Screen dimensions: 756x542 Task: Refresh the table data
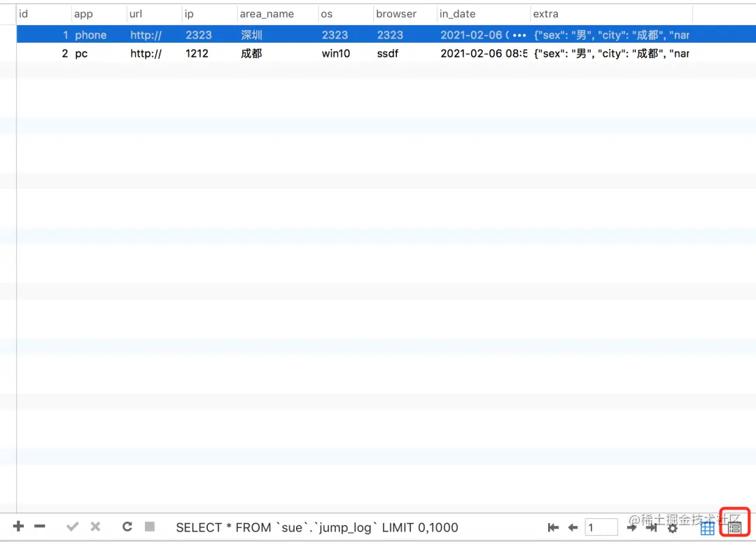tap(127, 527)
